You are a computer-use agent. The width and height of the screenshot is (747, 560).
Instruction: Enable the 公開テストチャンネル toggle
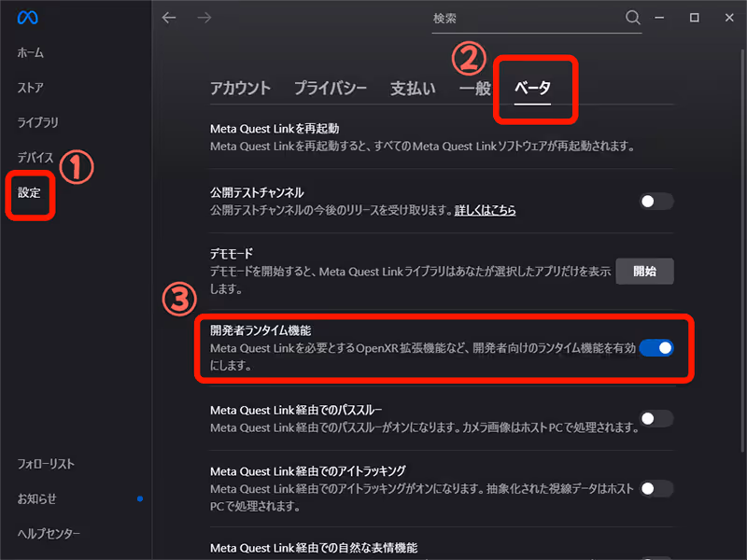[x=655, y=201]
